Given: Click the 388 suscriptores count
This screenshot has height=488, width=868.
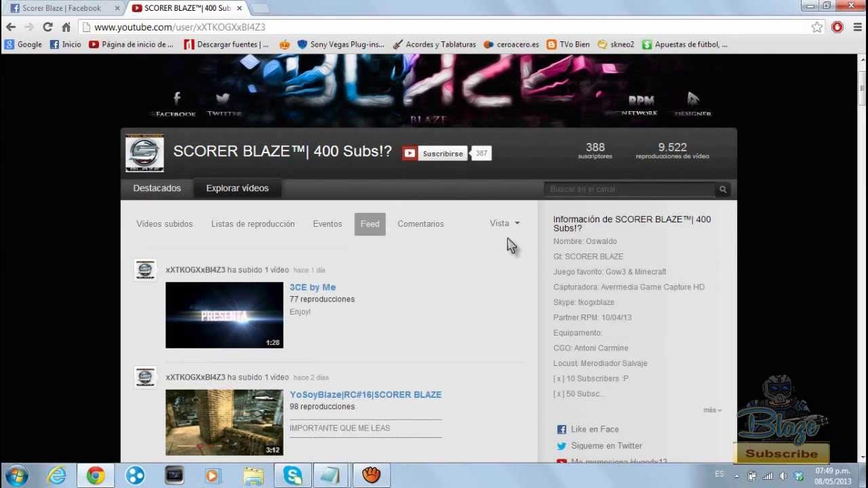Looking at the screenshot, I should pyautogui.click(x=595, y=150).
